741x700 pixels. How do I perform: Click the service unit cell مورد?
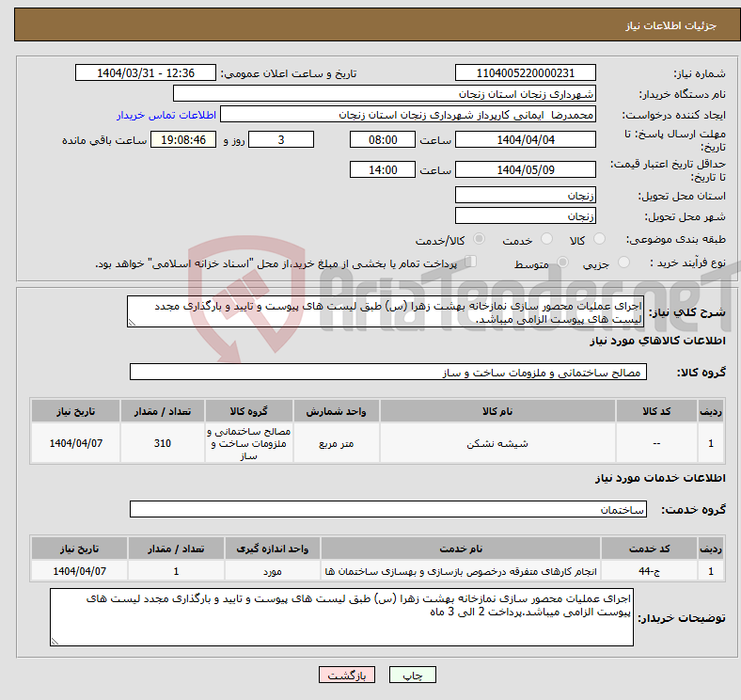click(273, 571)
